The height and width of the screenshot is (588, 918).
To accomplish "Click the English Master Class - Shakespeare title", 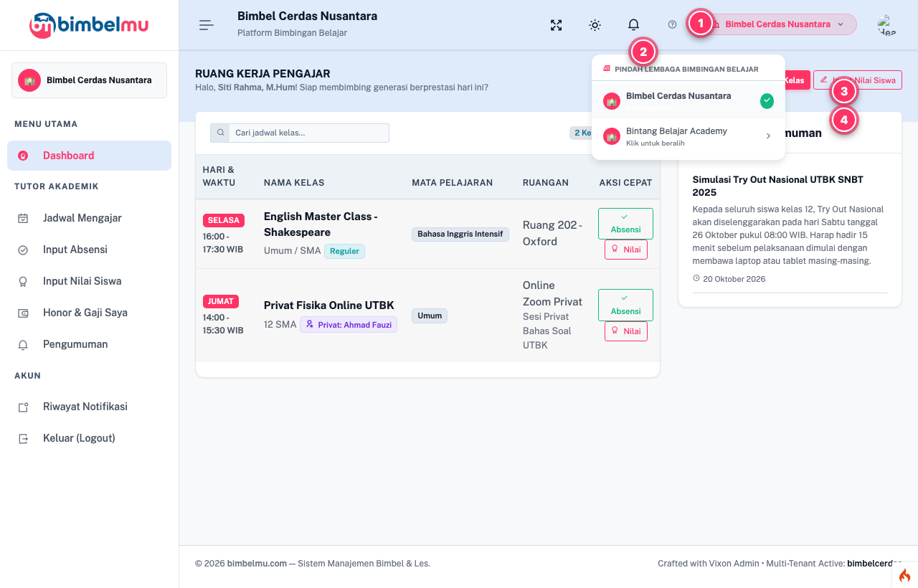I will point(321,224).
